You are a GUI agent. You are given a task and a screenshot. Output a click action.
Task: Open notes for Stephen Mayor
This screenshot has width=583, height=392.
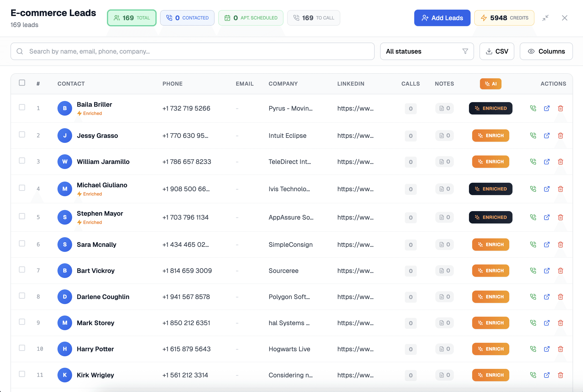pos(444,217)
